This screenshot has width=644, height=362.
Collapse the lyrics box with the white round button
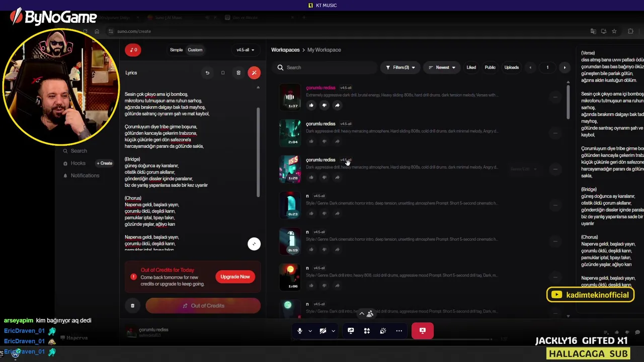254,244
